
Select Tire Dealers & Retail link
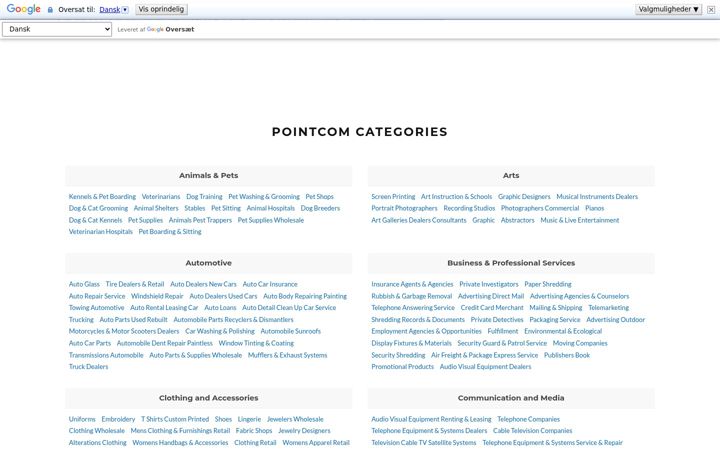tap(135, 284)
